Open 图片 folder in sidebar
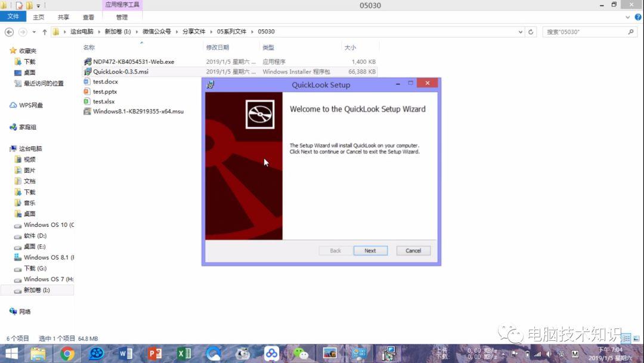Image resolution: width=644 pixels, height=363 pixels. tap(30, 170)
